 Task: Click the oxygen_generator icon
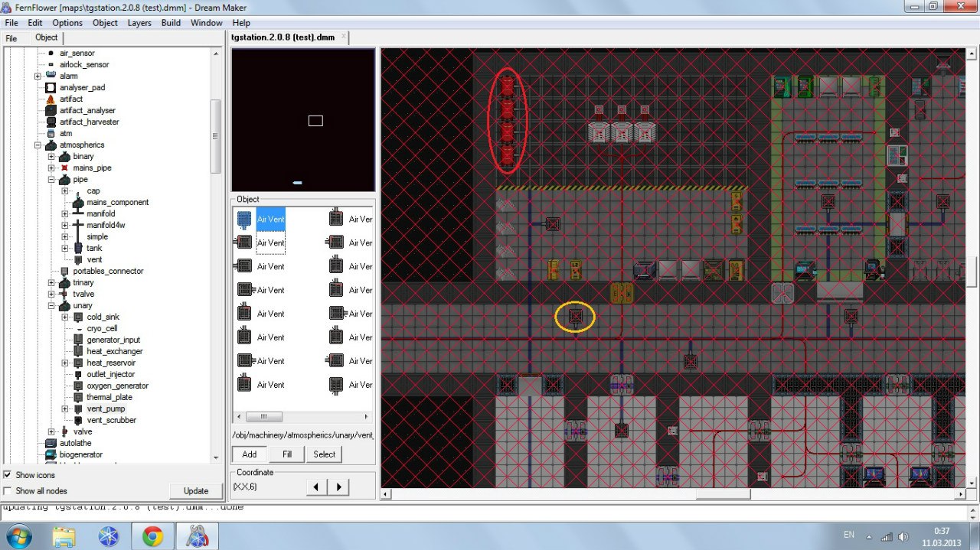pyautogui.click(x=78, y=386)
